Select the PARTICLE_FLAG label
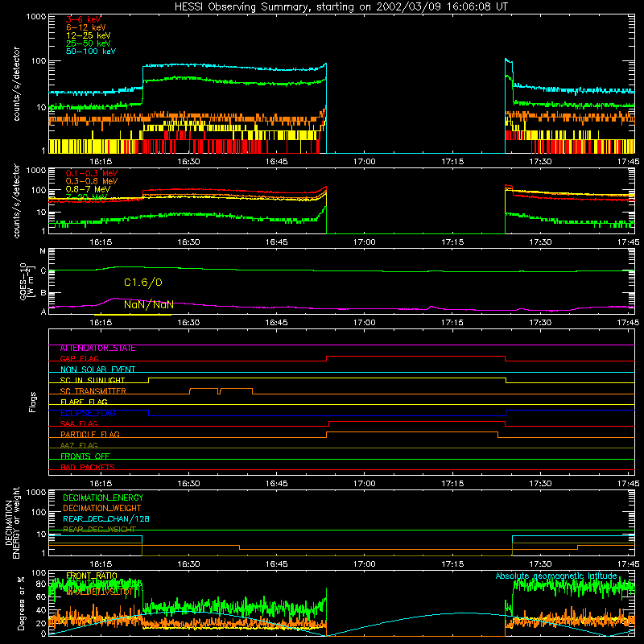Viewport: 644px width, 644px height. [90, 435]
